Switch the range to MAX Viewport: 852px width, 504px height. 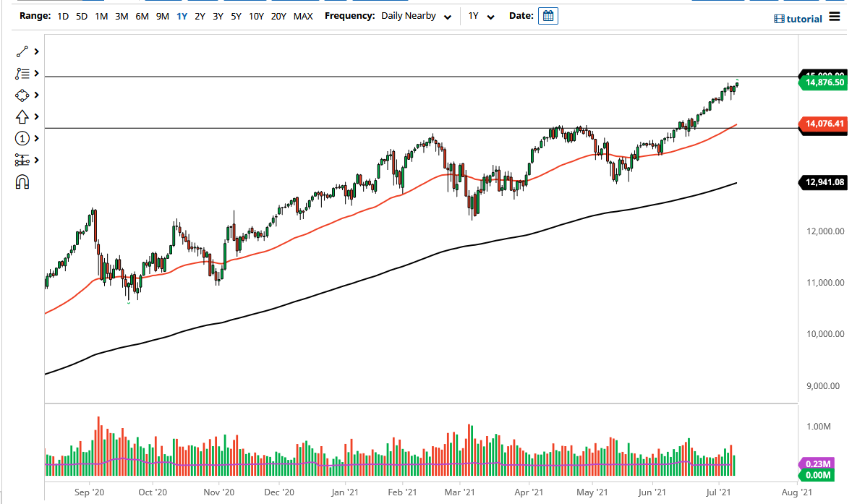point(299,15)
